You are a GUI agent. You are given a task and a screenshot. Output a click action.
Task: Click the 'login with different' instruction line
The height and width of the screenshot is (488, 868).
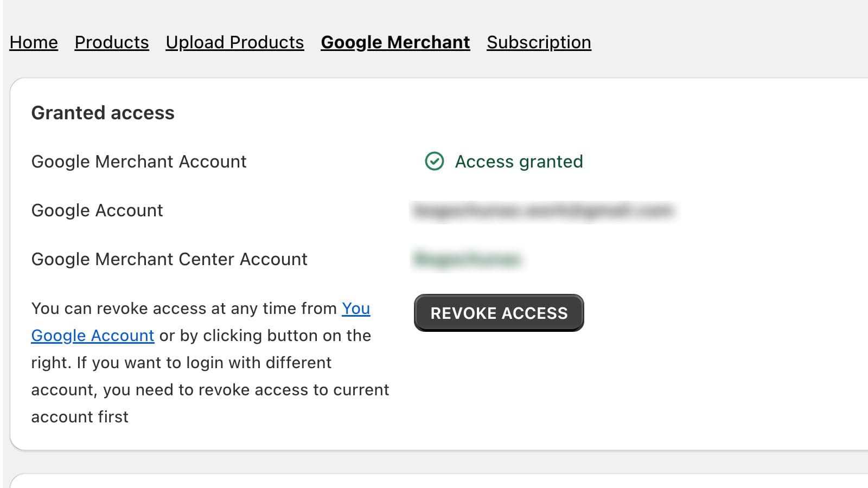click(181, 363)
